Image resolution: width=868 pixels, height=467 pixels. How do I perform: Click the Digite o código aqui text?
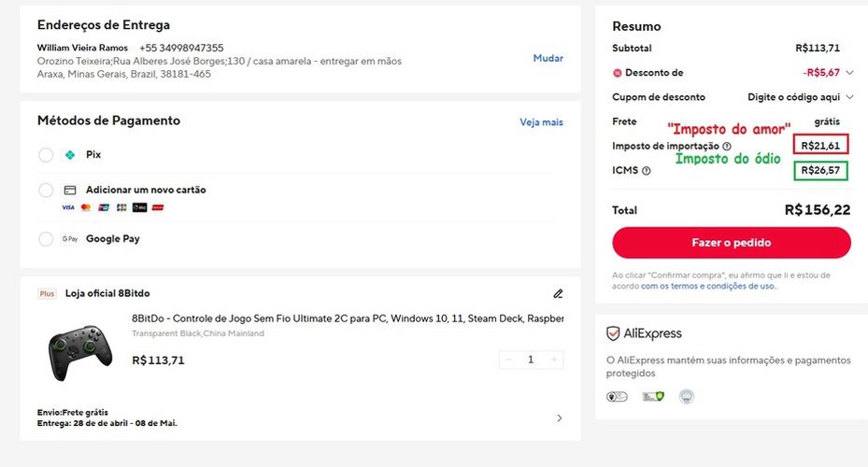coord(794,97)
